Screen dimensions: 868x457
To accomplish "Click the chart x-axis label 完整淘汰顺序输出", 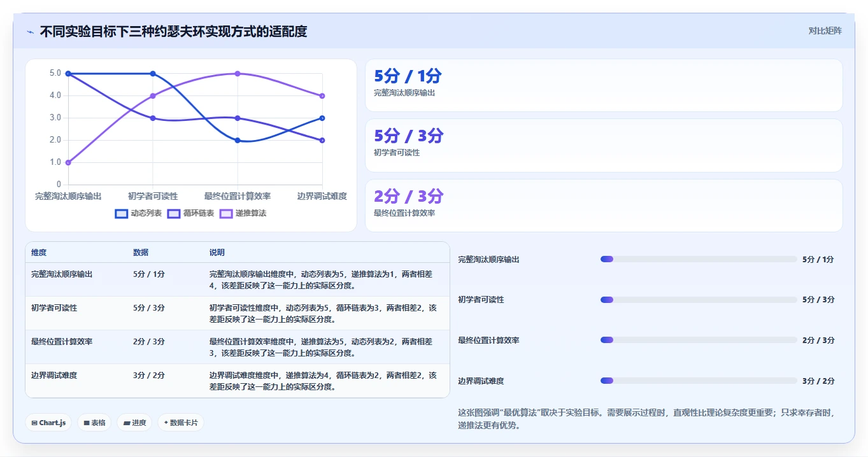I will point(68,196).
